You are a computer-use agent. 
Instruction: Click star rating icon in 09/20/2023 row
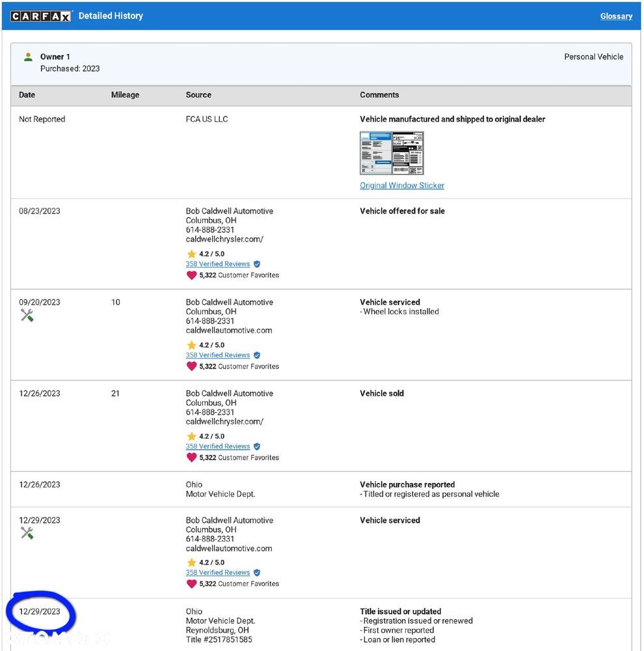pos(191,345)
